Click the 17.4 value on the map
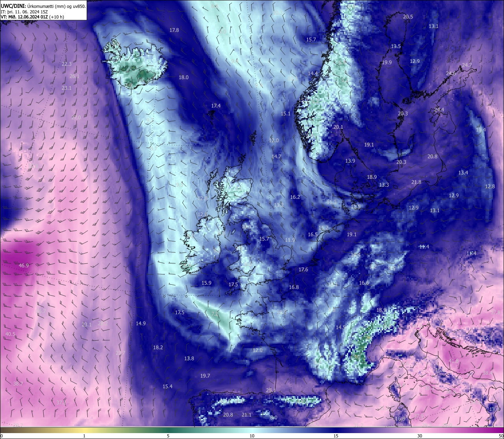 (216, 106)
